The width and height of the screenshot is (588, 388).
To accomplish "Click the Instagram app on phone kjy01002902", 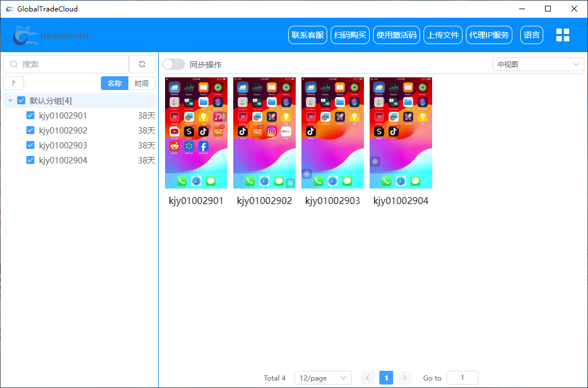I will [272, 131].
